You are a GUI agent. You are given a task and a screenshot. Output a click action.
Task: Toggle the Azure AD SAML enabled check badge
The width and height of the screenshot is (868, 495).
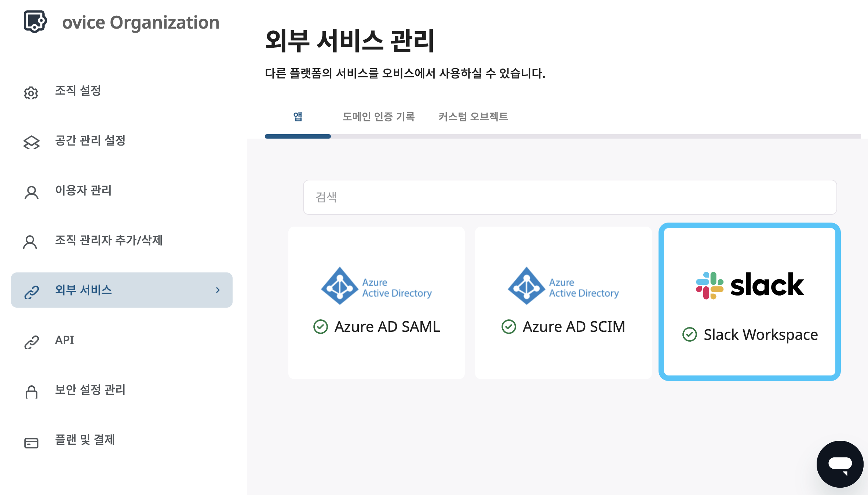pyautogui.click(x=321, y=327)
